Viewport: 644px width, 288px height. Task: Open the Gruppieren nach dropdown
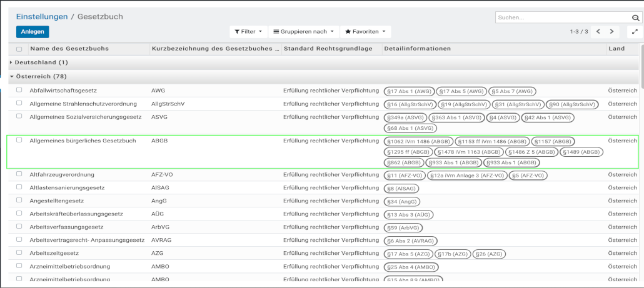(x=303, y=31)
